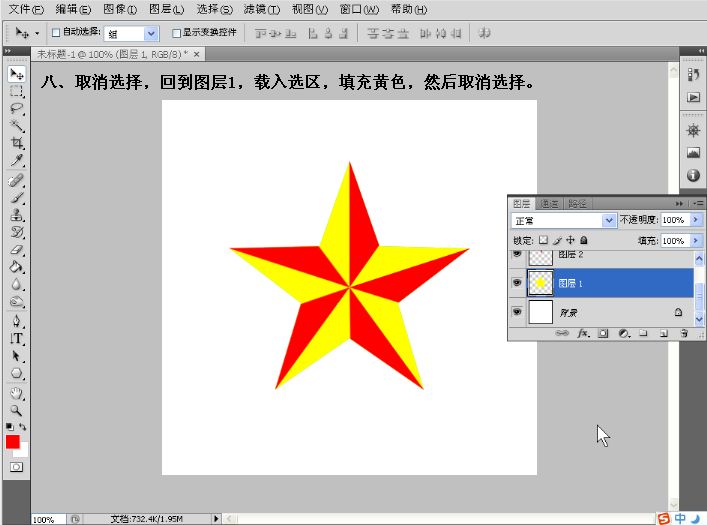
Task: Toggle lock position
Action: pos(570,240)
